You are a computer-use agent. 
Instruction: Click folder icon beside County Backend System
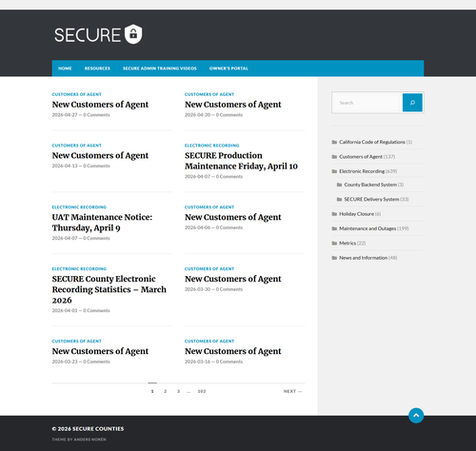pos(339,185)
